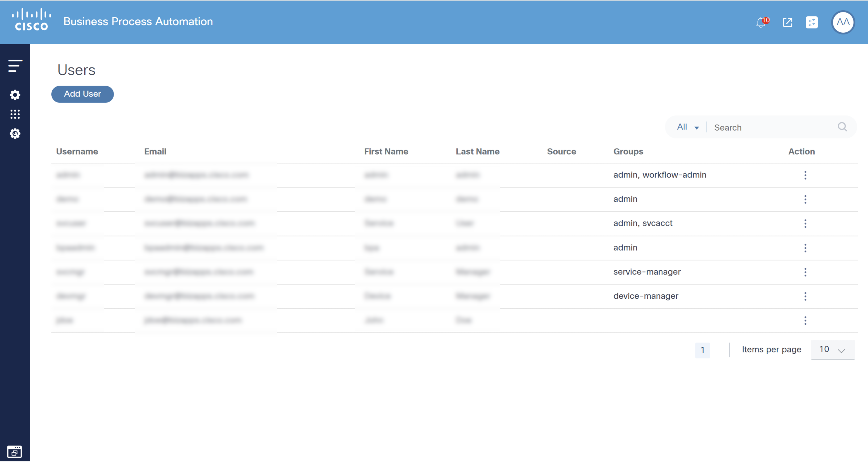Open the notifications bell icon

pos(761,23)
